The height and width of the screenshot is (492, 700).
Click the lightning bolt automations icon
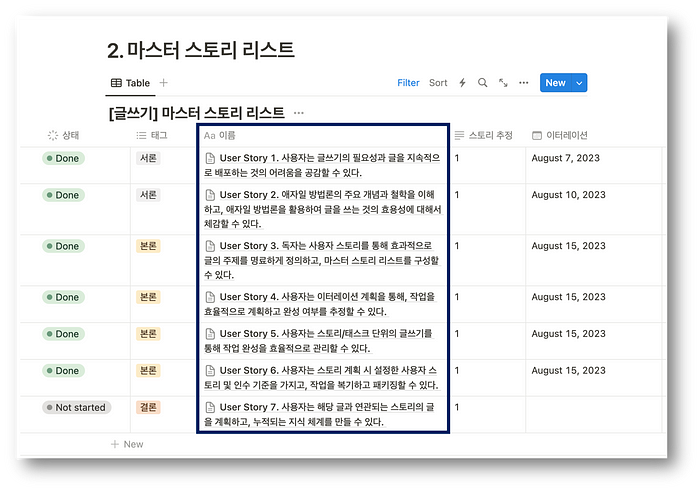(x=462, y=83)
